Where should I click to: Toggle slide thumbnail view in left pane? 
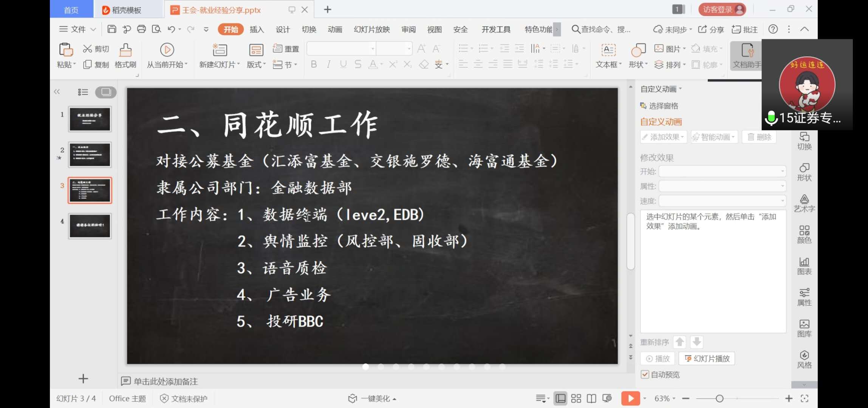point(106,92)
